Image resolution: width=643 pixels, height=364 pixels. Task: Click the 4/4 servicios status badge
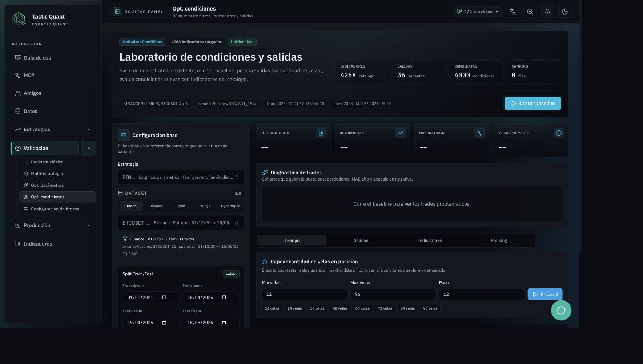point(477,12)
